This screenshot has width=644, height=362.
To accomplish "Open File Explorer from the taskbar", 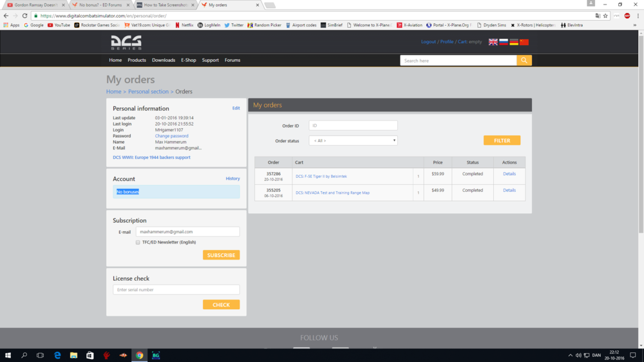I will pos(73,356).
